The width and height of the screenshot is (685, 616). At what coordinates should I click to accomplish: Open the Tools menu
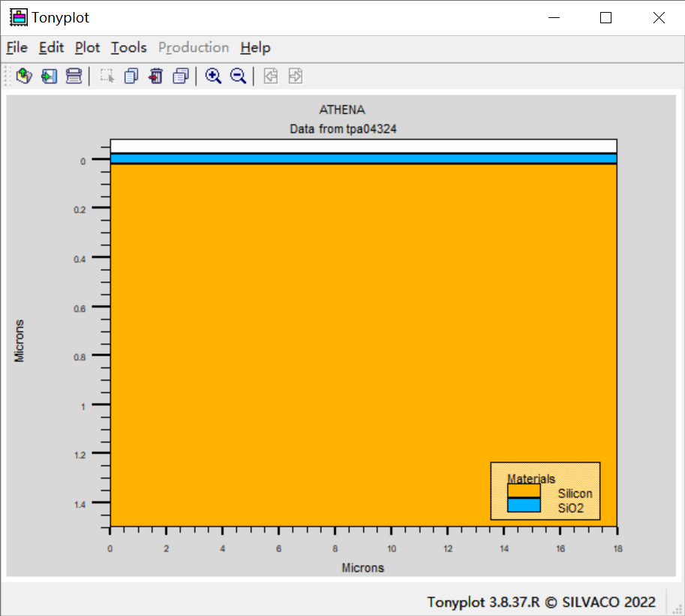pyautogui.click(x=129, y=47)
